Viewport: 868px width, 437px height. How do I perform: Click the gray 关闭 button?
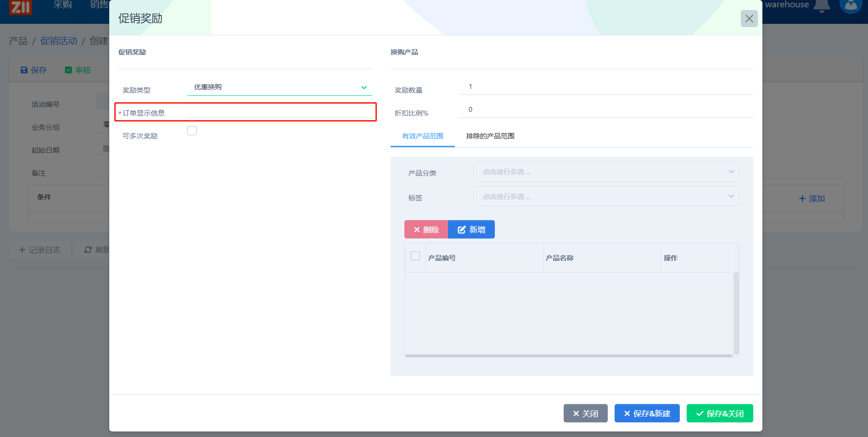coord(586,413)
